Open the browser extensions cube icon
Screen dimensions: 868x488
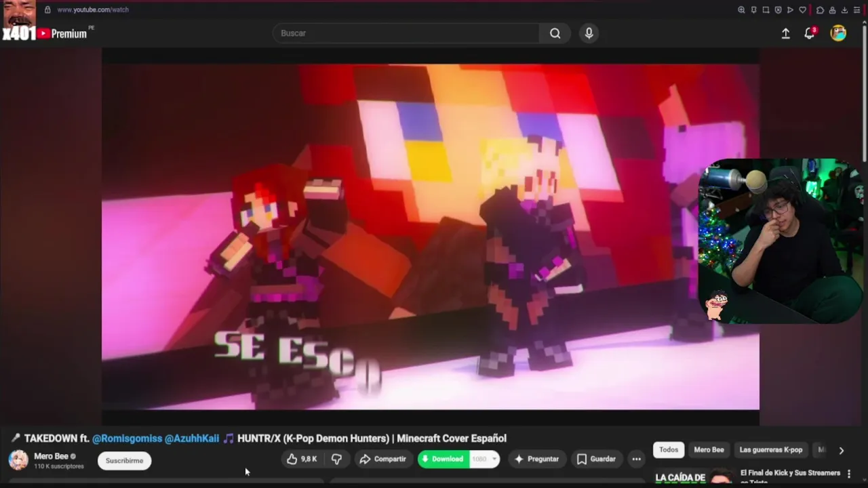pos(820,9)
